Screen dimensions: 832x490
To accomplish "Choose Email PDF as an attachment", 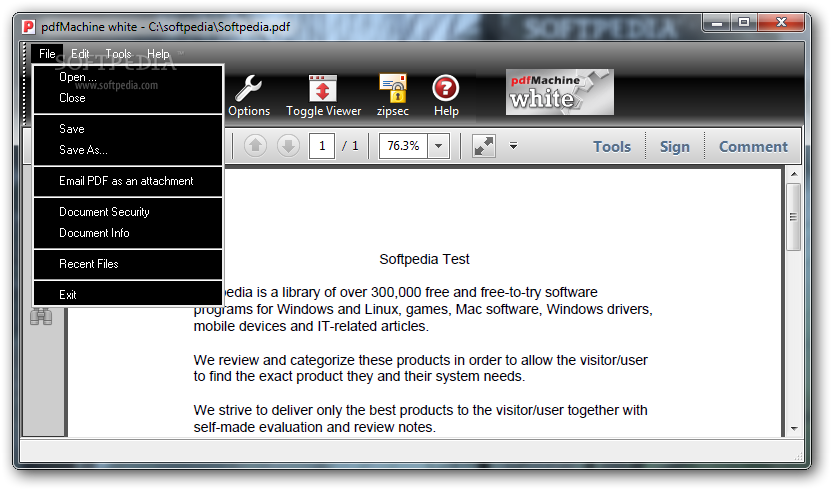I will [x=128, y=181].
